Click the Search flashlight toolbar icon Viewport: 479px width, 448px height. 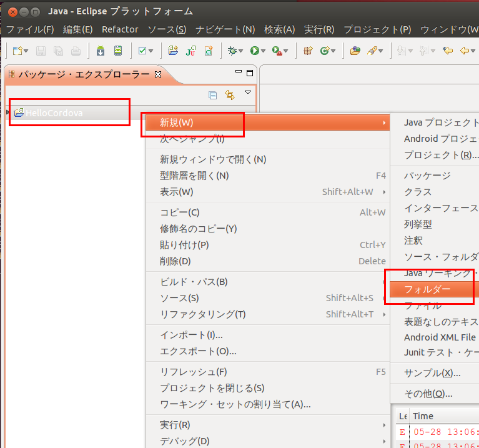(372, 51)
